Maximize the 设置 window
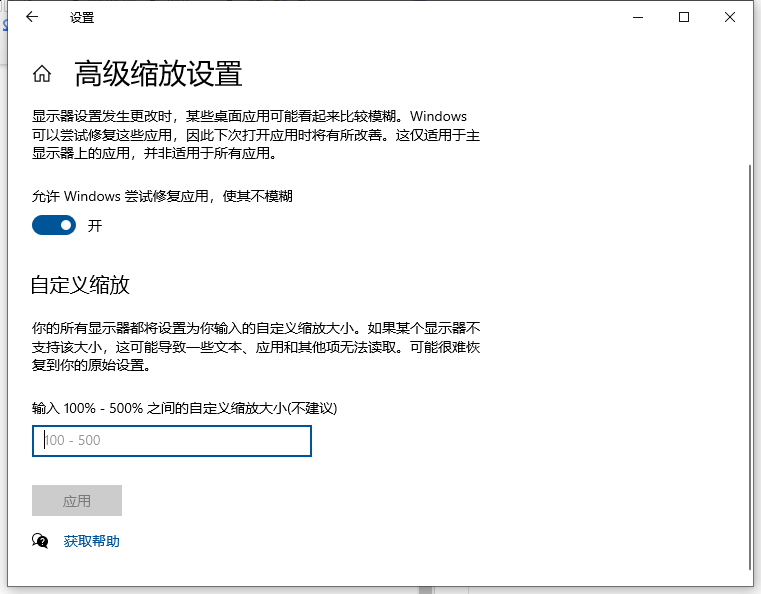 point(684,17)
